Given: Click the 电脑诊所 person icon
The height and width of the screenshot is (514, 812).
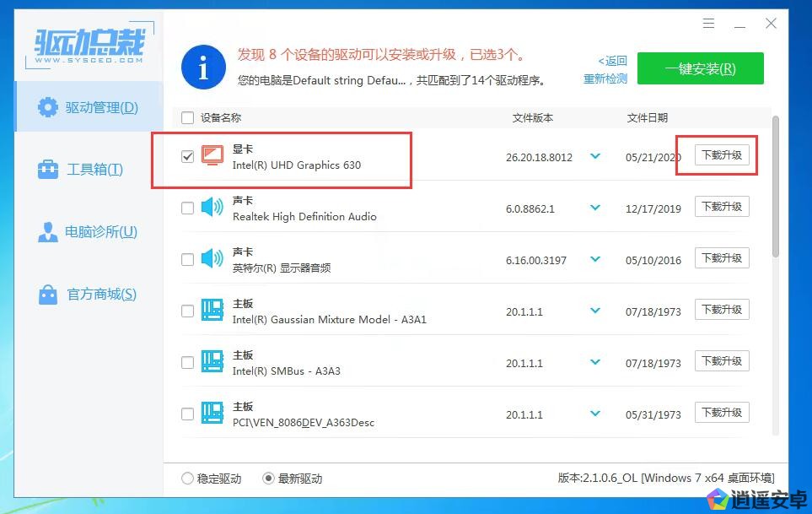Looking at the screenshot, I should click(48, 232).
